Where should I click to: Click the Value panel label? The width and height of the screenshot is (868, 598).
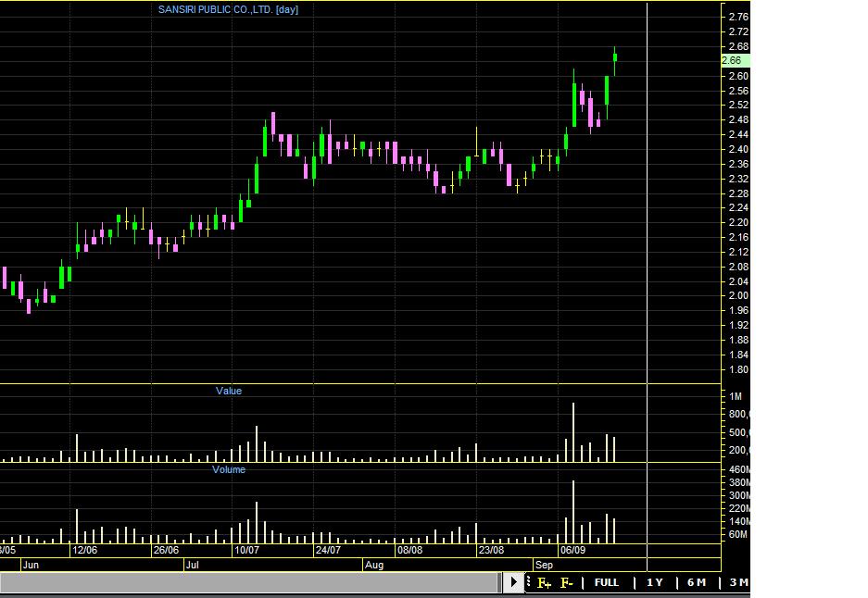click(x=229, y=391)
